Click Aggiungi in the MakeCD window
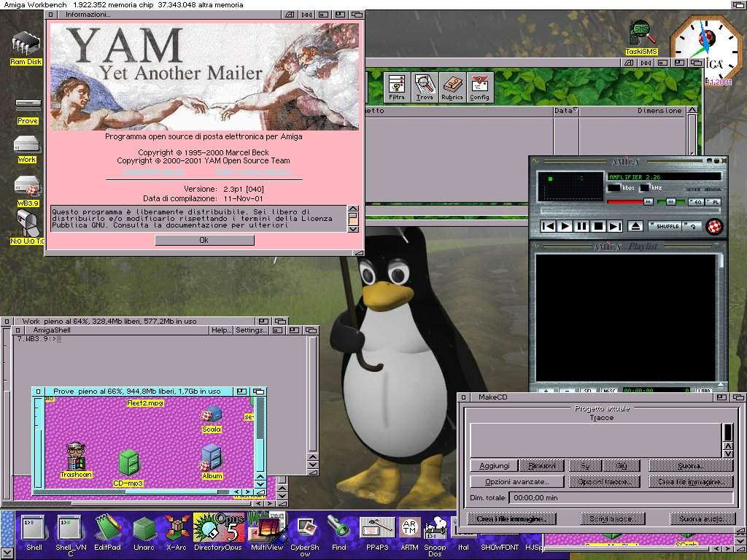Screen dimensions: 747x560 (494, 465)
